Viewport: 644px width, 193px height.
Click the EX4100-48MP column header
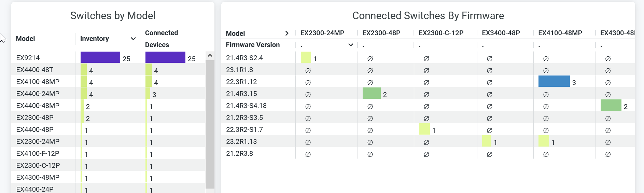[x=560, y=33]
